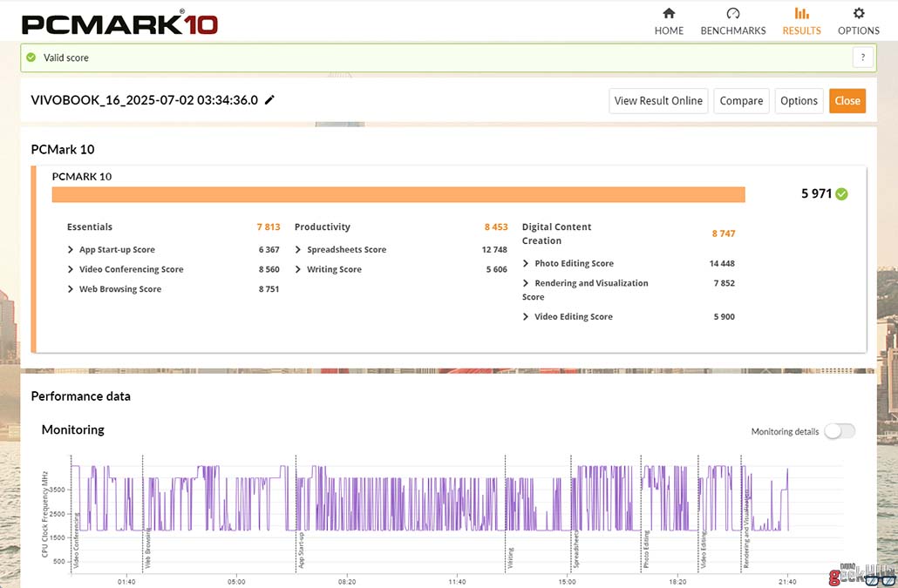Image resolution: width=898 pixels, height=588 pixels.
Task: Click the Rendering and Visualization chart marker
Action: pyautogui.click(x=746, y=529)
